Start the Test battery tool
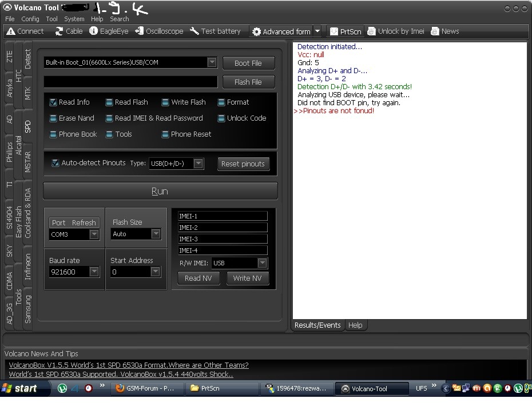Screen dimensions: 532x406 tap(215, 31)
